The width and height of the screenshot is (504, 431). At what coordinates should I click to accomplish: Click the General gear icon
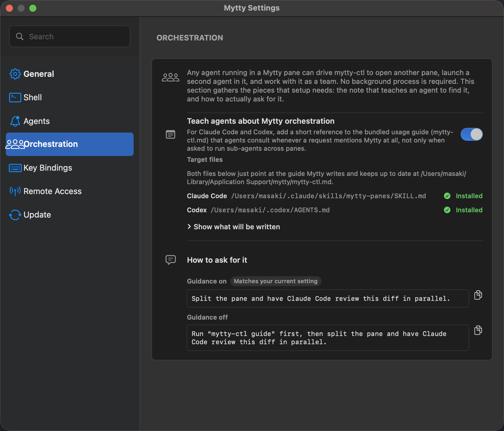15,74
